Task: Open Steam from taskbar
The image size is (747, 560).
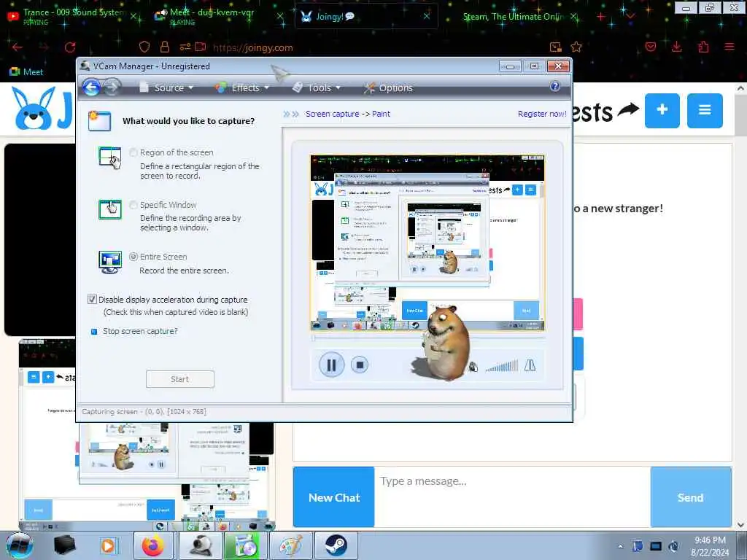Action: [x=336, y=545]
